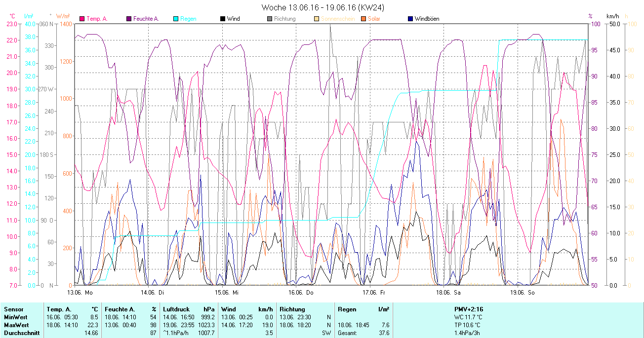Click the gray Richtung legend swatch
The image size is (644, 338).
click(x=270, y=19)
